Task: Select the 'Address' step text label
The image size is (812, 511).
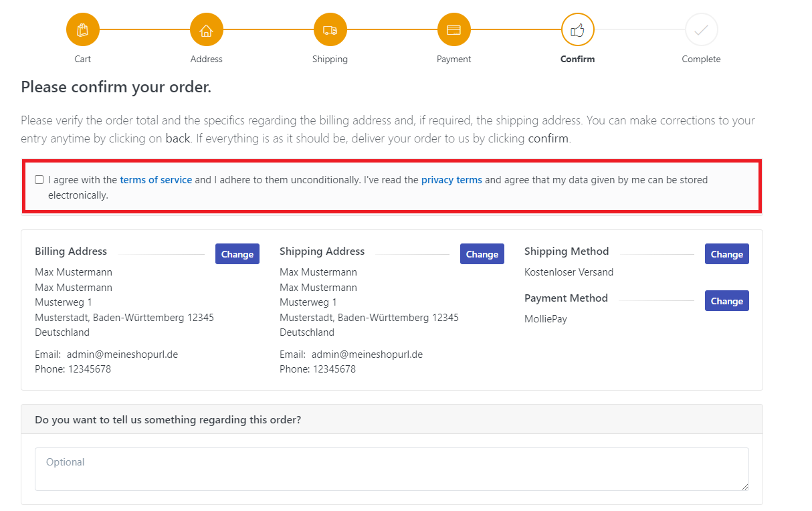Action: 206,59
